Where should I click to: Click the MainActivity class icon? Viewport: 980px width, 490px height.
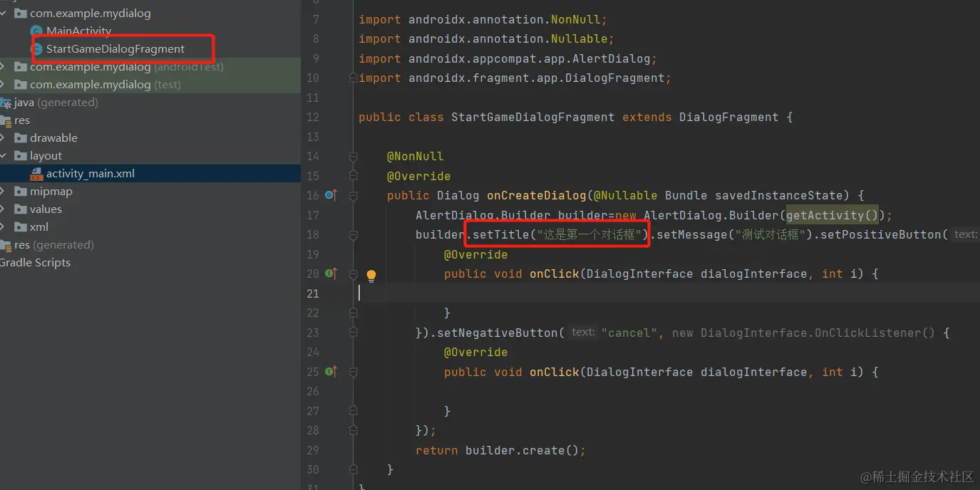[x=36, y=31]
